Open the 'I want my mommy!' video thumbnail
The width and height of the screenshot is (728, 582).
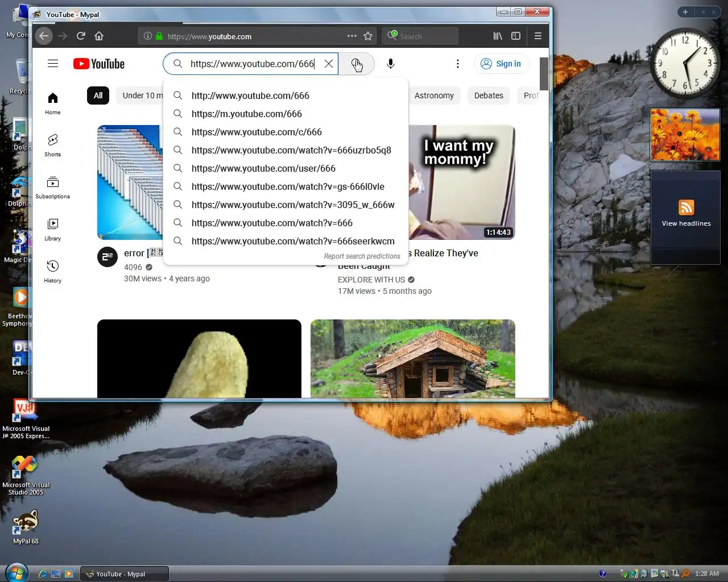(462, 182)
